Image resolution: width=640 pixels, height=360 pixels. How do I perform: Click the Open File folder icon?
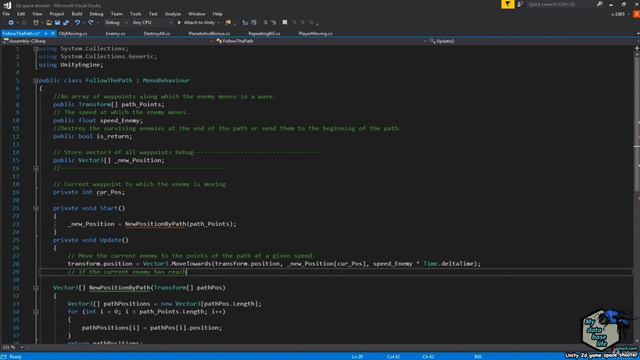[49, 22]
